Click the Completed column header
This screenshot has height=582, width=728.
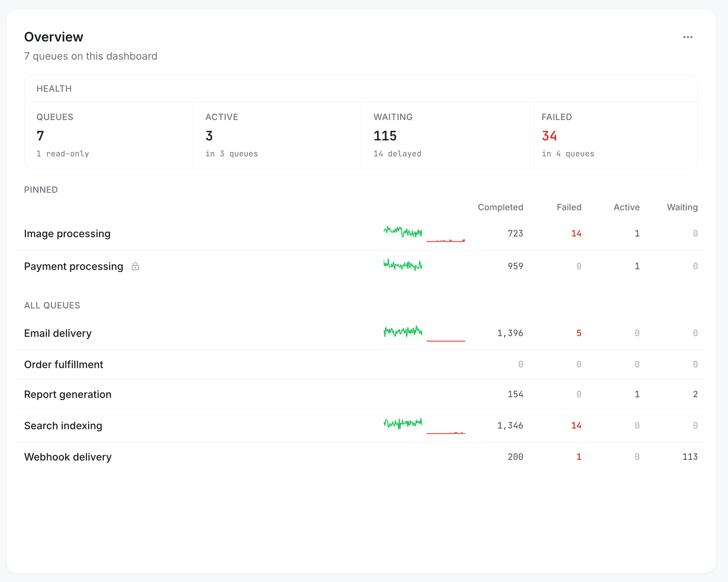[x=500, y=207]
